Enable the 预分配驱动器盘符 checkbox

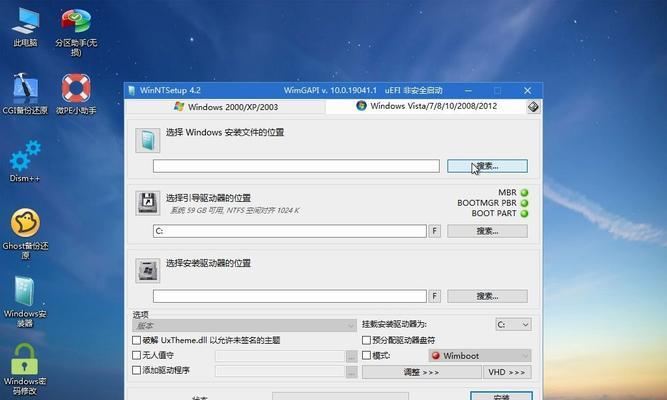[x=366, y=340]
